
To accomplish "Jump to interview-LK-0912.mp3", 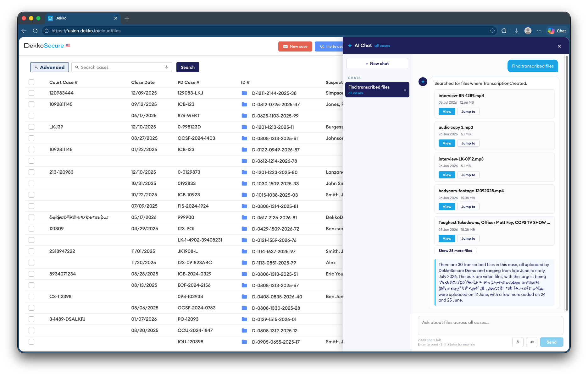I will 468,175.
